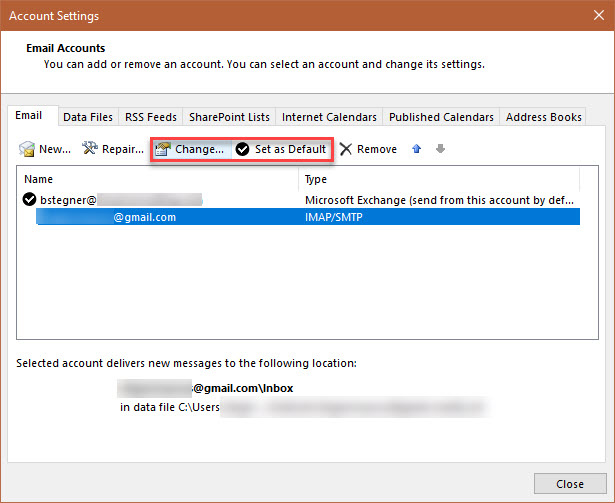Switch to the Data Files tab
The height and width of the screenshot is (503, 615).
pyautogui.click(x=88, y=117)
